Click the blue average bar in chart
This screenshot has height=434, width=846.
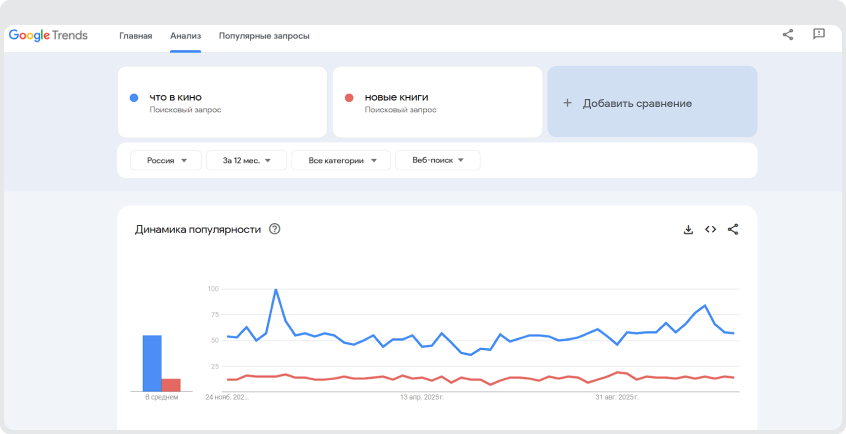(152, 363)
